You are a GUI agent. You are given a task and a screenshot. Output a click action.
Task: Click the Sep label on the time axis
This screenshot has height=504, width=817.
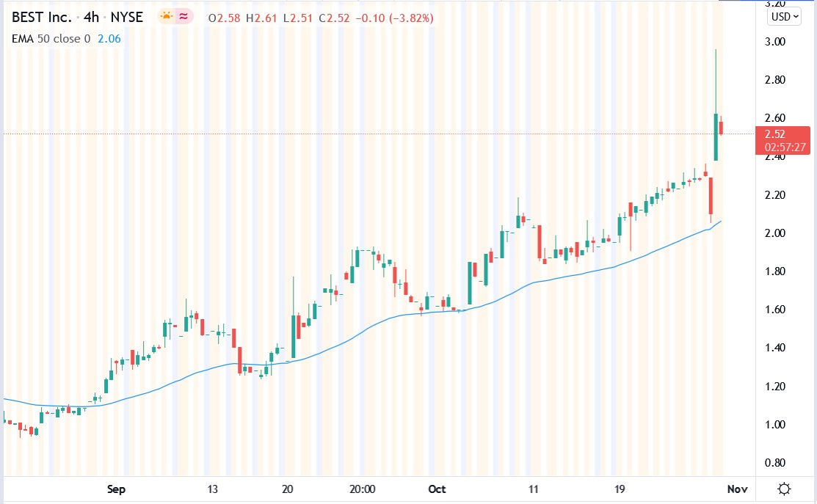tap(115, 489)
